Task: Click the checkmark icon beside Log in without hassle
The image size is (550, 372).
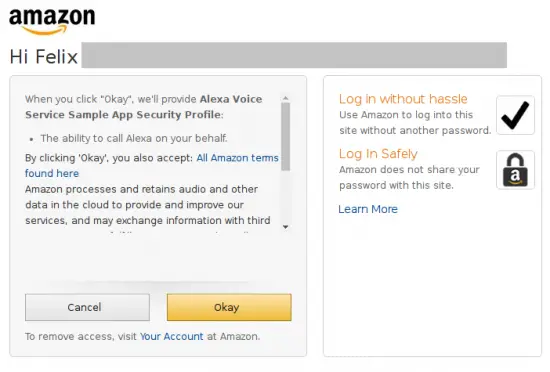Action: [515, 115]
